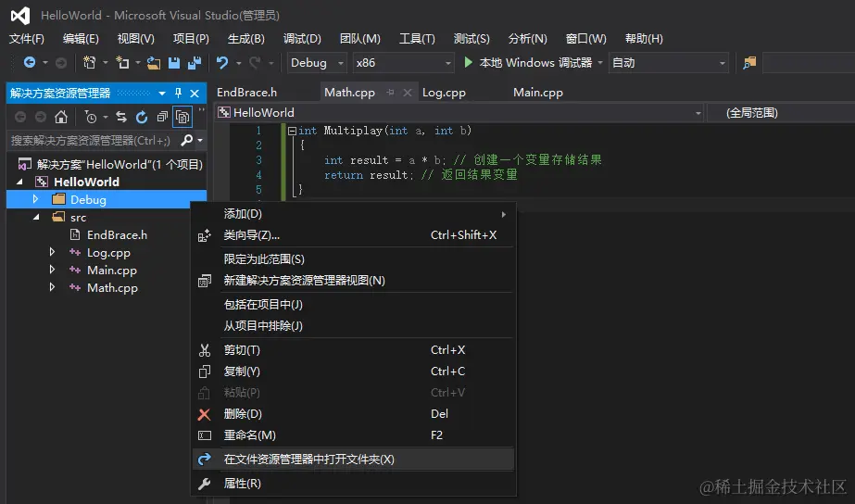Switch to the EndBrace.h tab
Viewport: 855px width, 504px height.
click(x=247, y=93)
